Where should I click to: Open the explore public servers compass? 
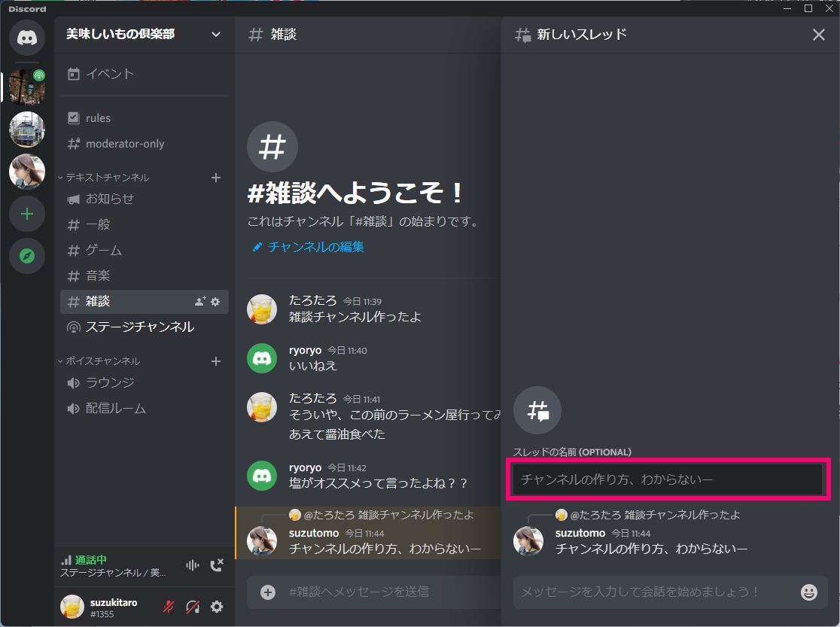[27, 256]
